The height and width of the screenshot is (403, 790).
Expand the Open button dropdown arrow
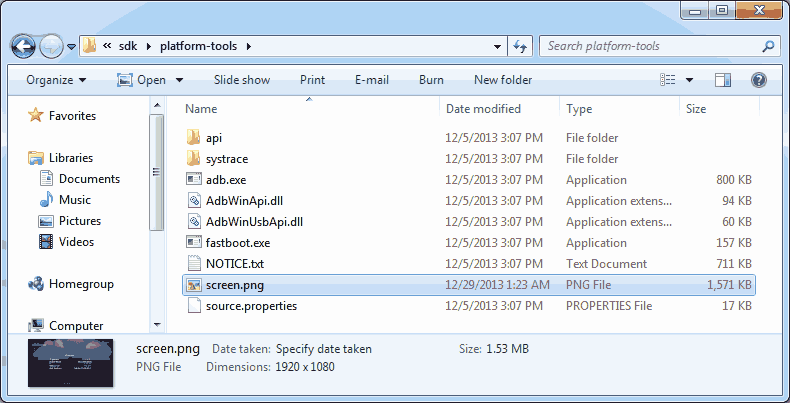click(x=179, y=80)
